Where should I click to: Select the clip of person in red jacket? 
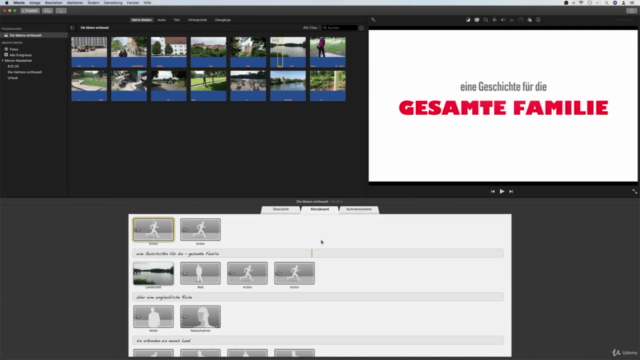pyautogui.click(x=328, y=52)
